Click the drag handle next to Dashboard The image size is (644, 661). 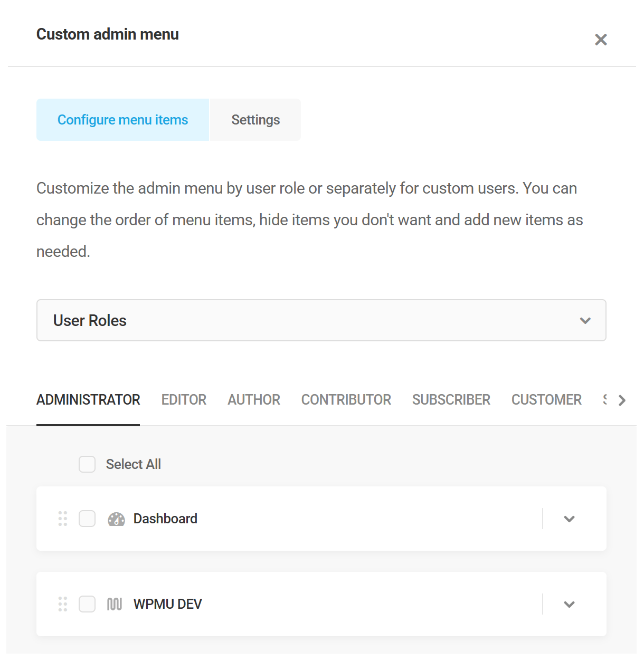(62, 519)
